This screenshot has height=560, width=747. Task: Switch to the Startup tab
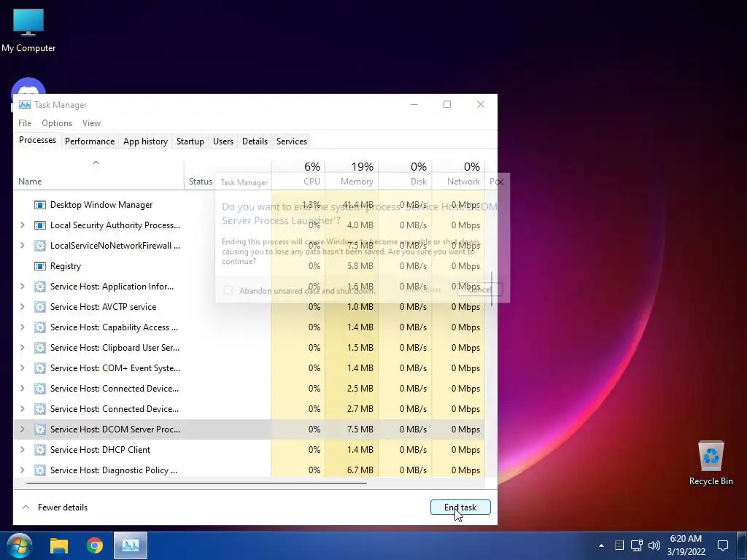[190, 141]
